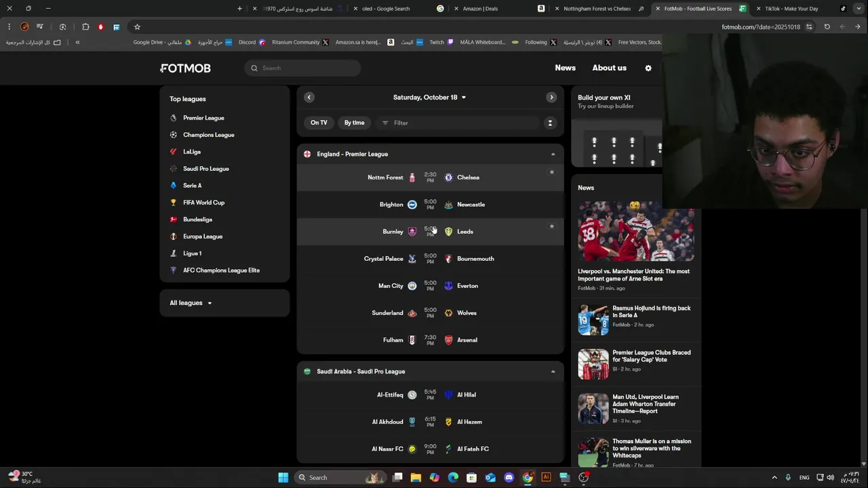Open the Windows Start menu
The width and height of the screenshot is (868, 488).
(283, 478)
